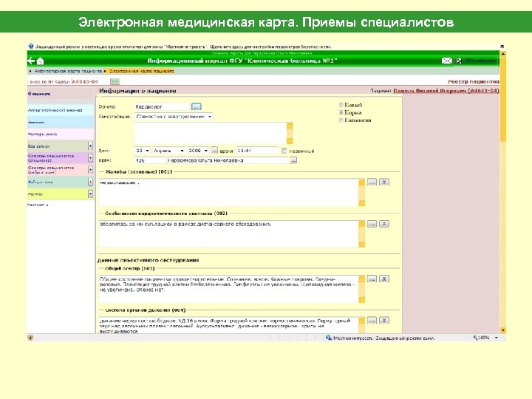Click the time field showing 11:44
This screenshot has height=399, width=532.
pos(257,150)
